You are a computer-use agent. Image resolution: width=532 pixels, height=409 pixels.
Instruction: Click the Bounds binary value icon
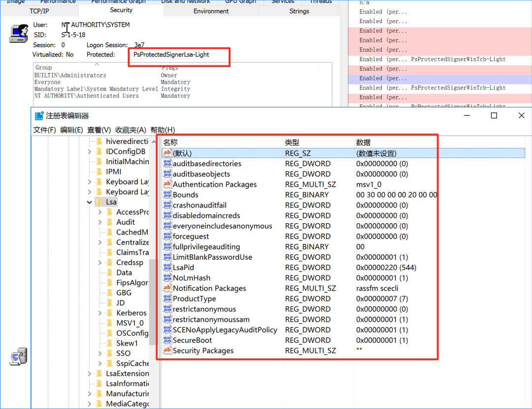click(x=167, y=195)
